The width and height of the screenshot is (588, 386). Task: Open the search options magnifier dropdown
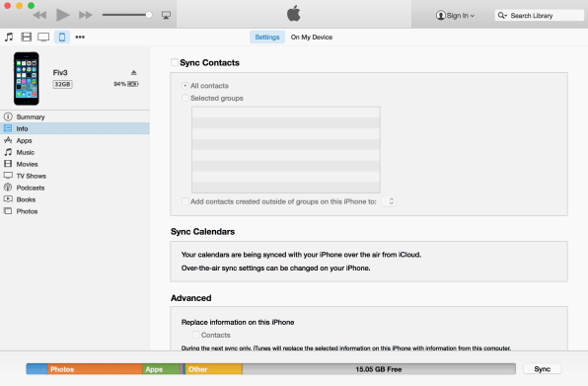click(502, 16)
